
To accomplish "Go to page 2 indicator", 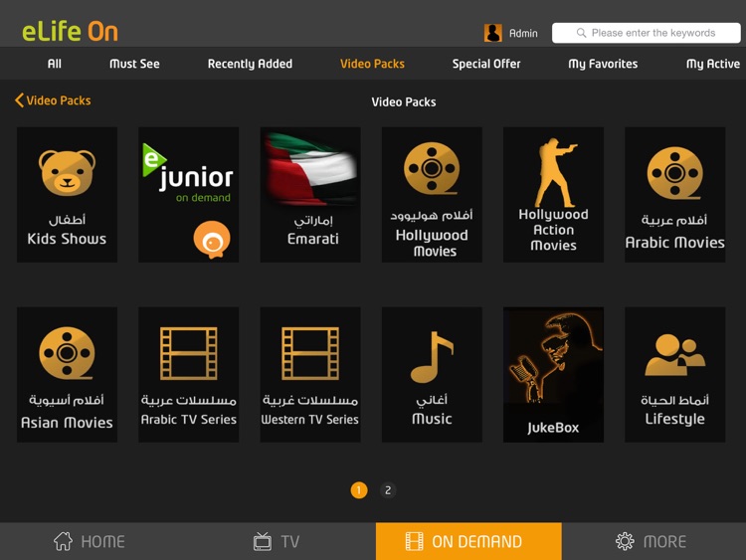I will pos(388,490).
